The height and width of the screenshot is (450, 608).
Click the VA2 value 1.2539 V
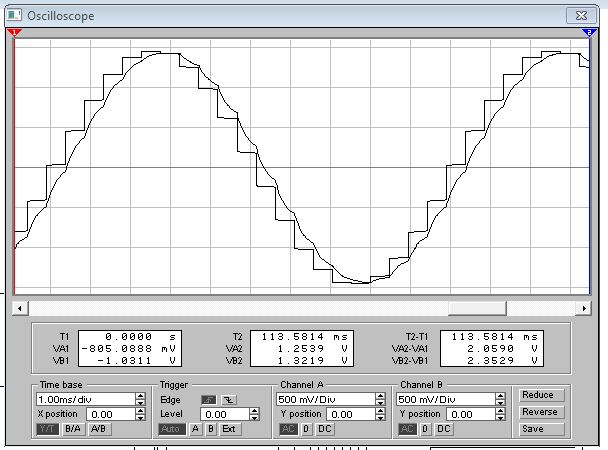point(312,348)
